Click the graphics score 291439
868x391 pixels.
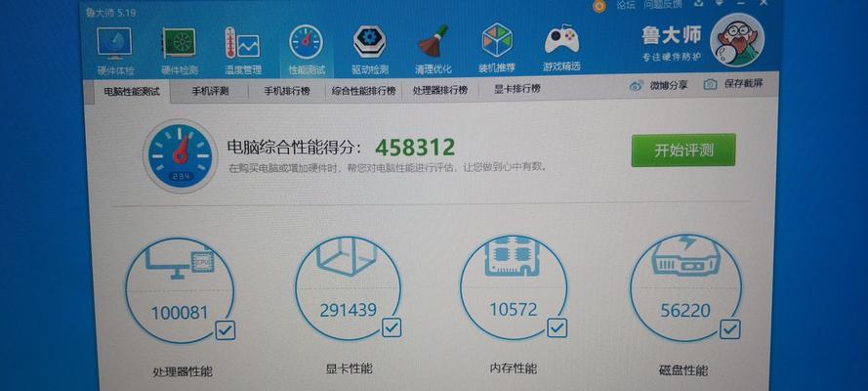pos(348,310)
